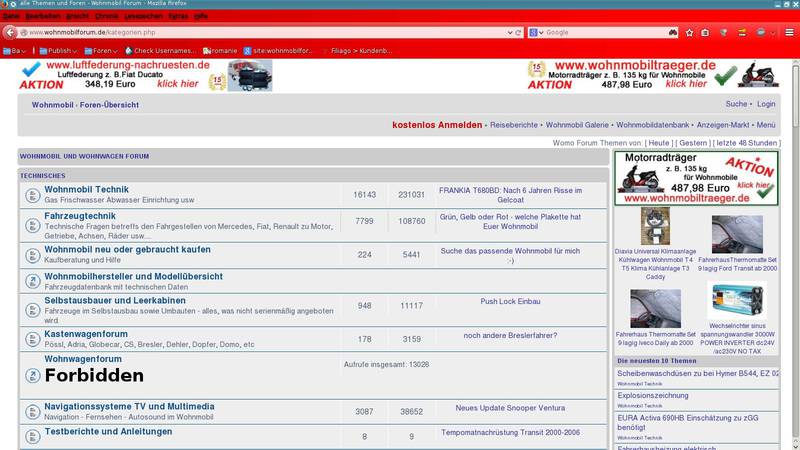Show topics from Gestern
Viewport: 800px width, 450px height.
click(x=693, y=143)
